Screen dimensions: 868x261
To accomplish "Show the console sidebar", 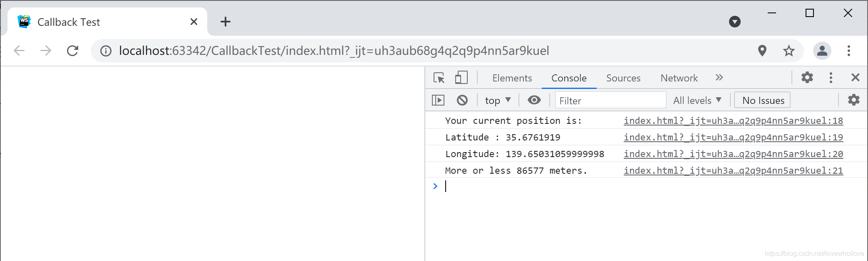I will pos(438,100).
